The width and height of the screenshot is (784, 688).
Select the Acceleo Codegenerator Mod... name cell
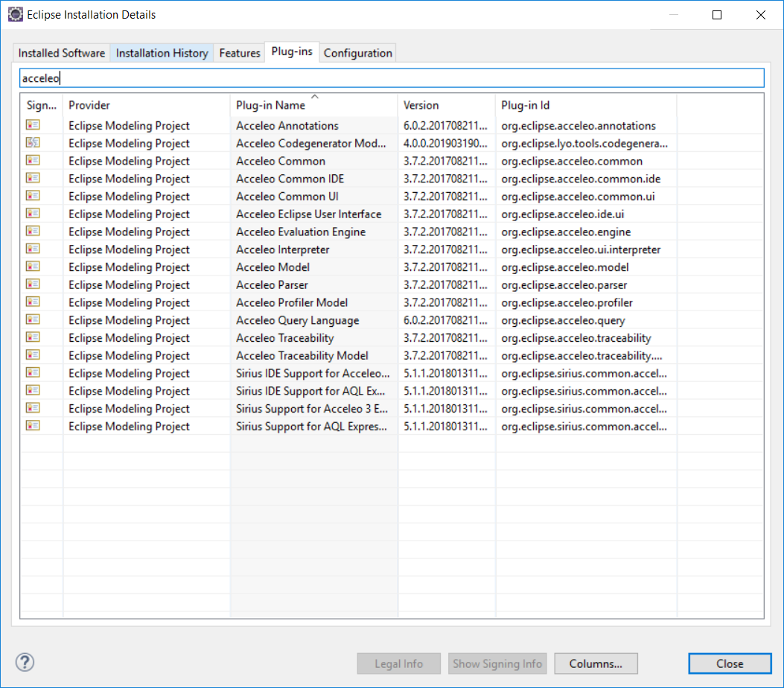[x=311, y=143]
